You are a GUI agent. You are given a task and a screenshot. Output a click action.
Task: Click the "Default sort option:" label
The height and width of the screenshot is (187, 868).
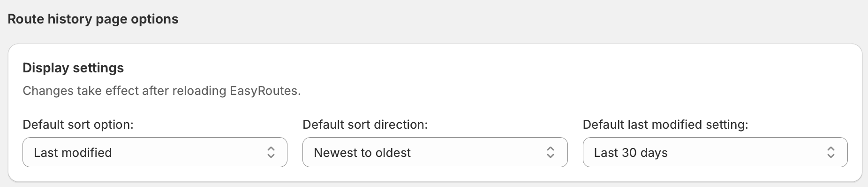(x=78, y=125)
